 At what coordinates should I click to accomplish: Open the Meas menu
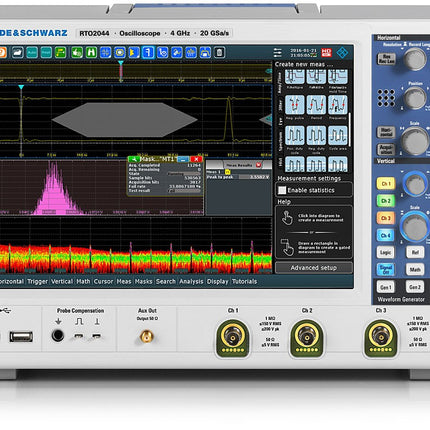[124, 281]
